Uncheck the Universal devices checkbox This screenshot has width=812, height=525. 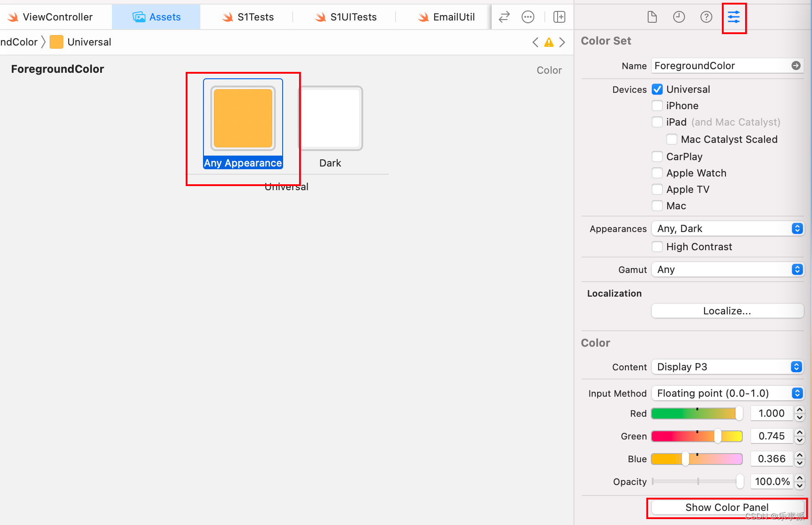[657, 89]
